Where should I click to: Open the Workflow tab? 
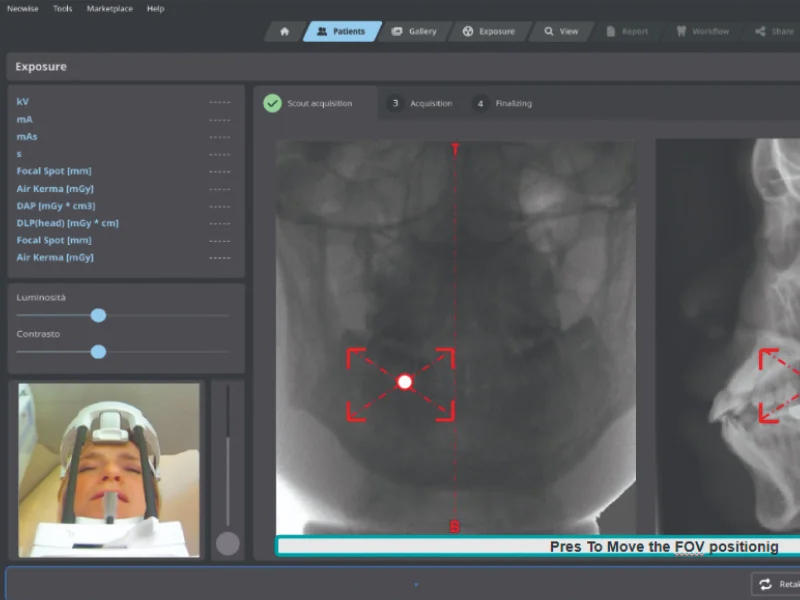click(x=702, y=32)
